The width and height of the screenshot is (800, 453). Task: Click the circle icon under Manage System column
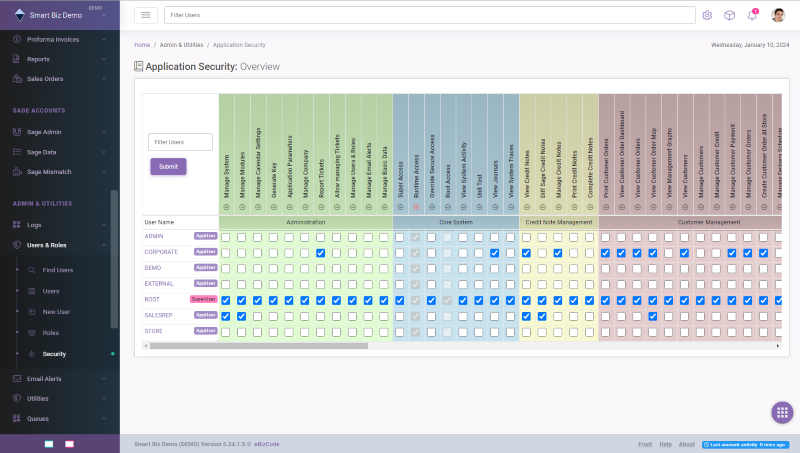[x=226, y=206]
